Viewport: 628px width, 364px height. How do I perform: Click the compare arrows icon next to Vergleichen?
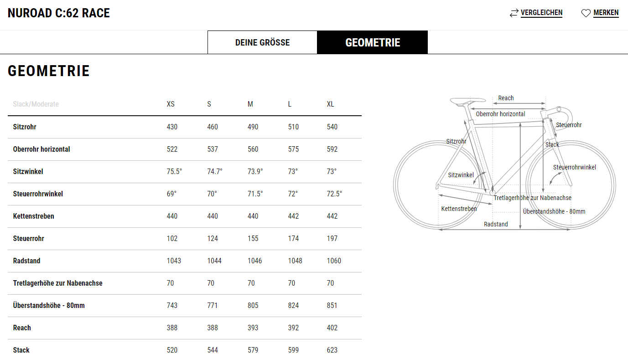pos(514,13)
